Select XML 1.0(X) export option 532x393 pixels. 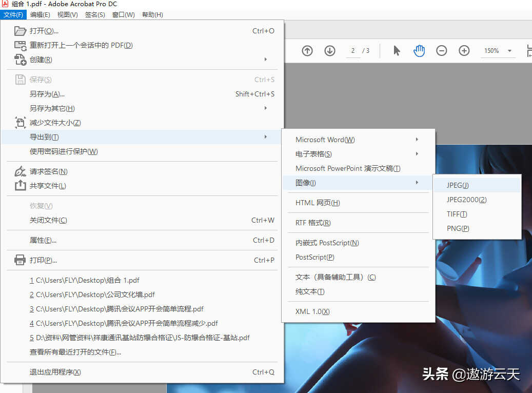click(358, 311)
